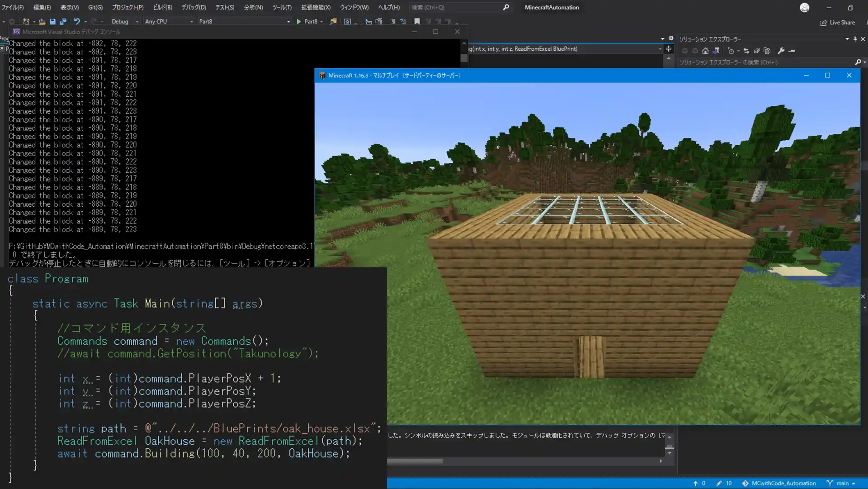Click the pending changes pencil 10 indicator
This screenshot has height=489, width=868.
tap(724, 484)
